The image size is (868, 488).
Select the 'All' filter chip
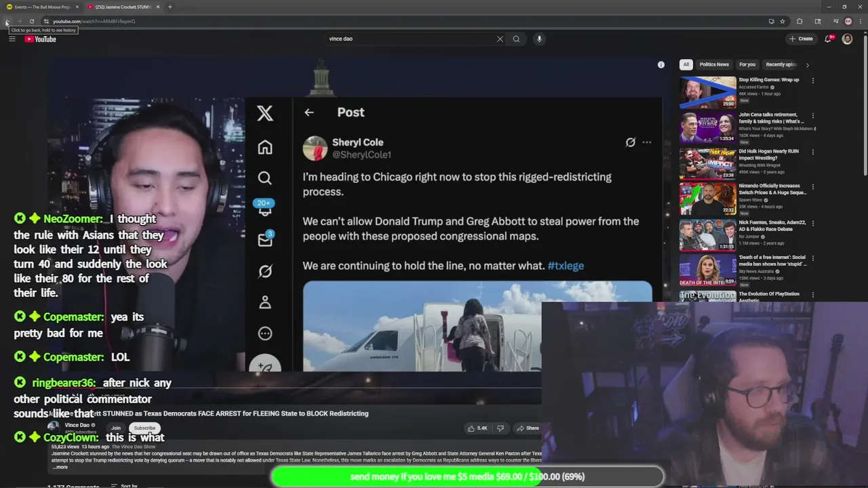[x=686, y=64]
